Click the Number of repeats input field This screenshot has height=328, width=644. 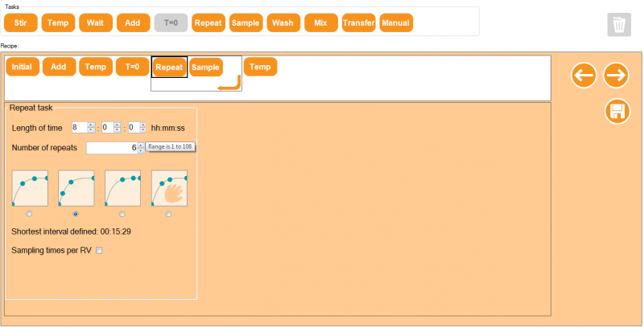coord(111,148)
